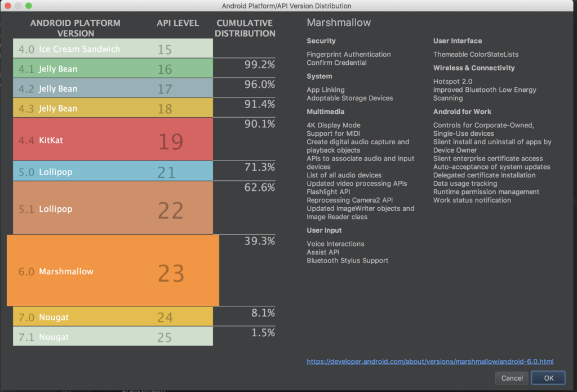Click the 90.1% cumulative distribution value
The height and width of the screenshot is (392, 577).
259,124
